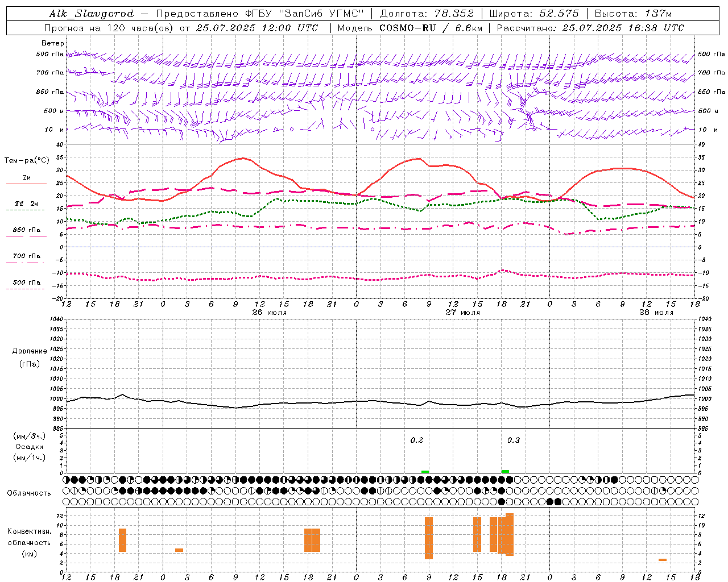The width and height of the screenshot is (728, 582).
Task: Click the 850 гПа entry in the temperature legend
Action: coord(27,230)
